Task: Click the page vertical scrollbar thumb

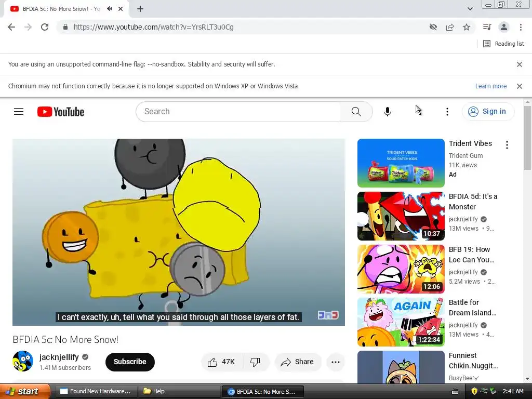Action: tap(527, 138)
